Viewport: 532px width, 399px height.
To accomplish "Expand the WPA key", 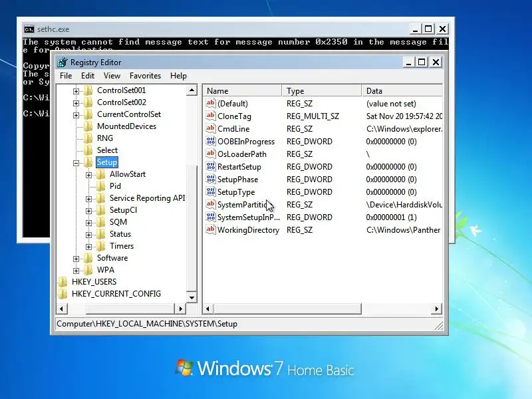I will pyautogui.click(x=76, y=271).
